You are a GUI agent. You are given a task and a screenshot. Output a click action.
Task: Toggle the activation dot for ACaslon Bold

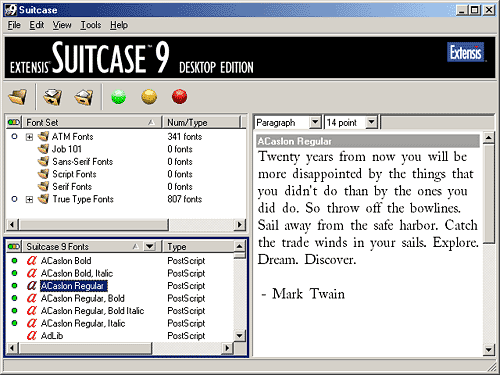14,261
